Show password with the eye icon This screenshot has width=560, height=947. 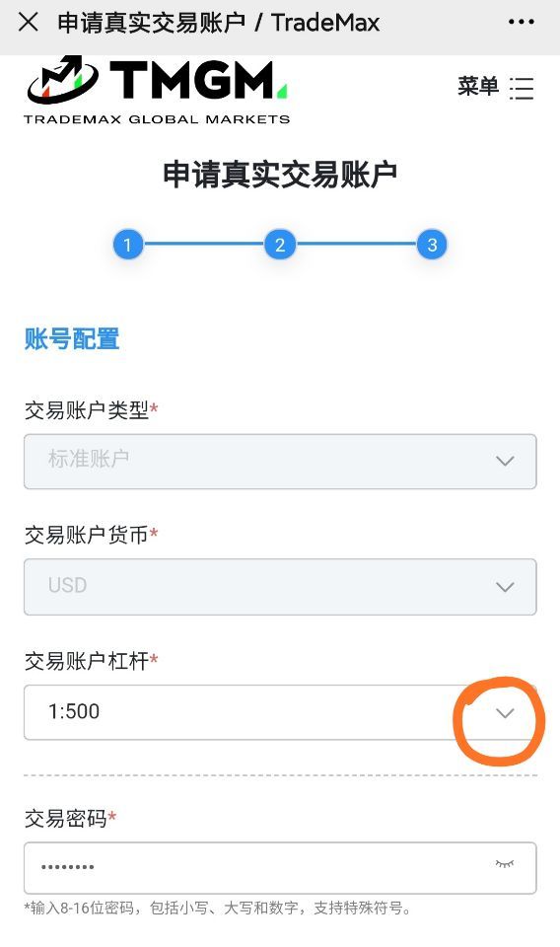pyautogui.click(x=505, y=864)
